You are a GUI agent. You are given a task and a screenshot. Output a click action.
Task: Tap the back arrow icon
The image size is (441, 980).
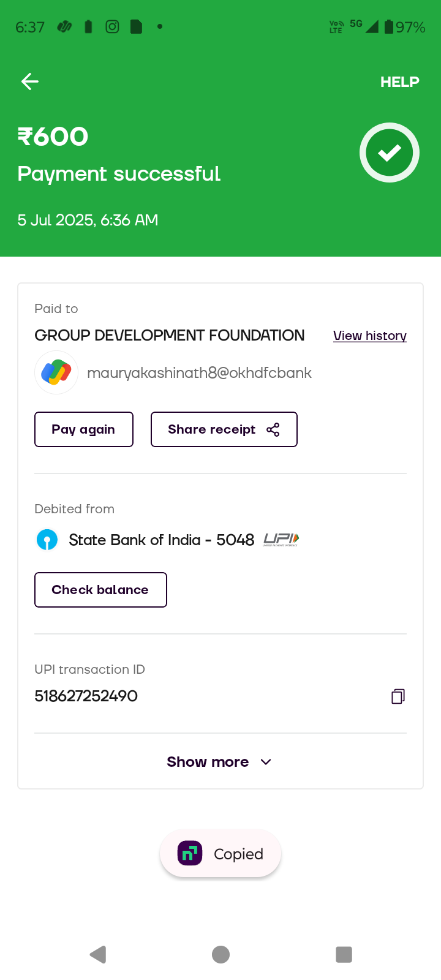coord(30,81)
